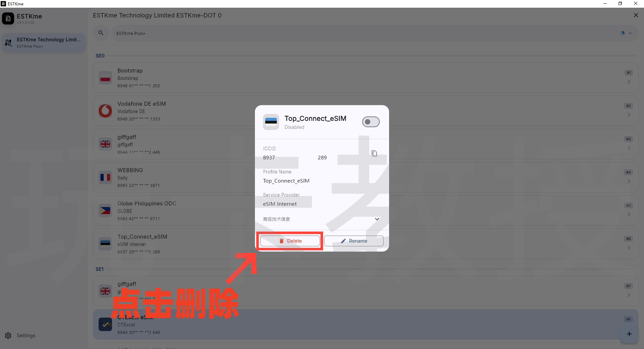The height and width of the screenshot is (349, 644).
Task: Copy the ICCID with the copy icon
Action: pos(374,153)
